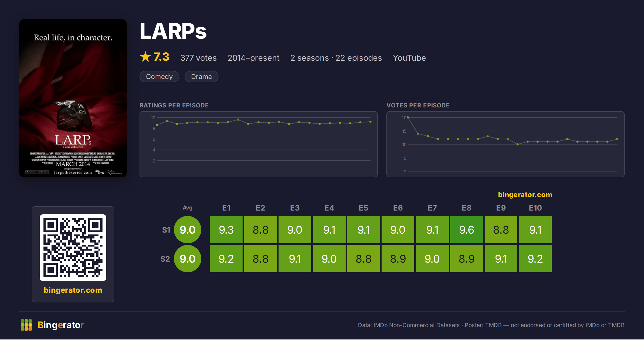Click the Bingerator grid logo icon
Viewport: 644px width, 340px height.
click(x=26, y=325)
